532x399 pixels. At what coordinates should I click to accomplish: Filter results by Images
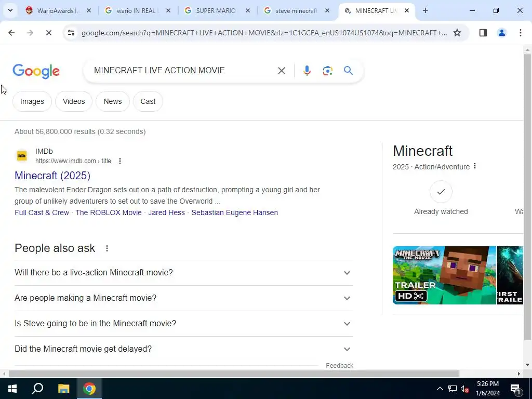tap(32, 101)
